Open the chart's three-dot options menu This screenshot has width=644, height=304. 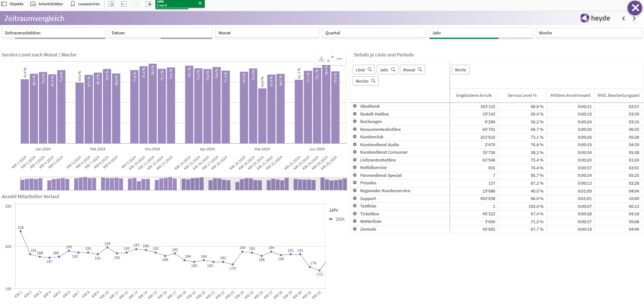pos(339,59)
